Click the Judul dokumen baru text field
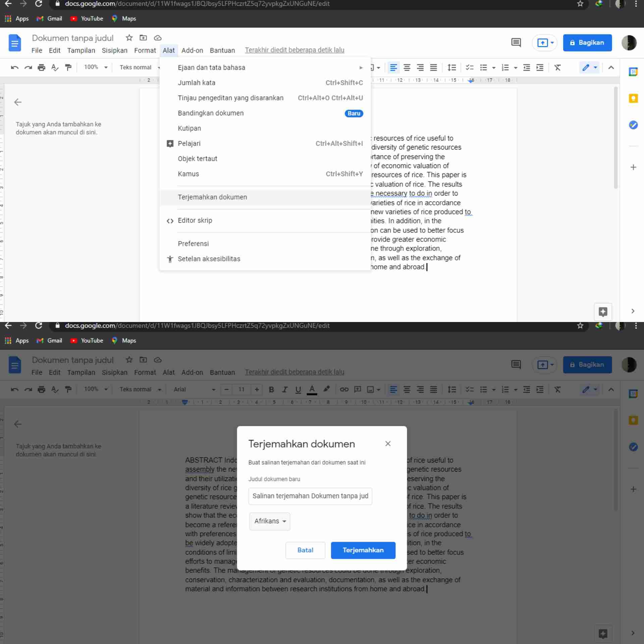Viewport: 644px width, 644px height. pos(310,496)
